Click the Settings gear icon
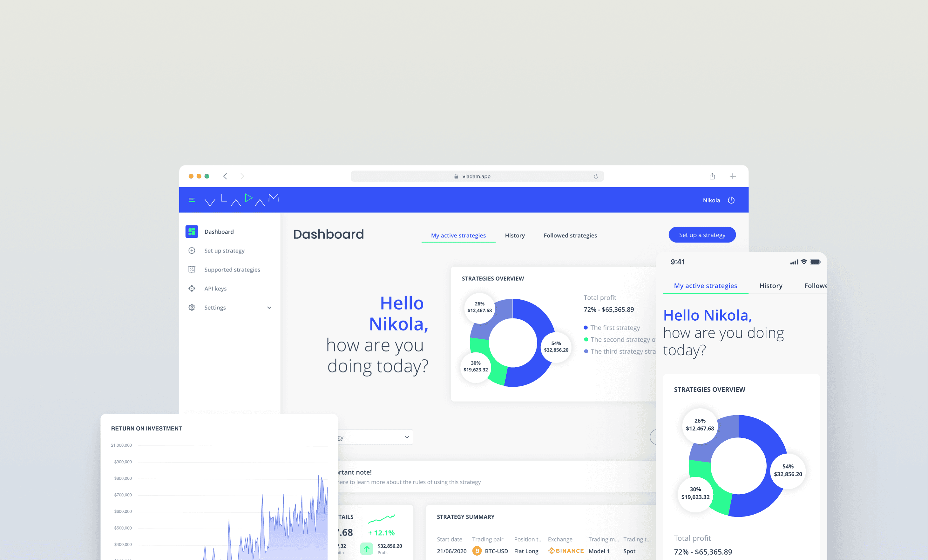The image size is (928, 560). click(x=192, y=308)
